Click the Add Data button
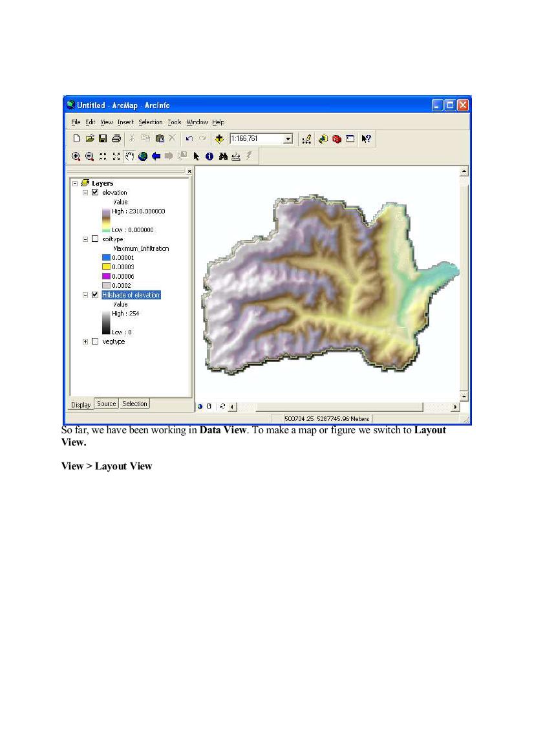The width and height of the screenshot is (534, 756). click(x=219, y=139)
